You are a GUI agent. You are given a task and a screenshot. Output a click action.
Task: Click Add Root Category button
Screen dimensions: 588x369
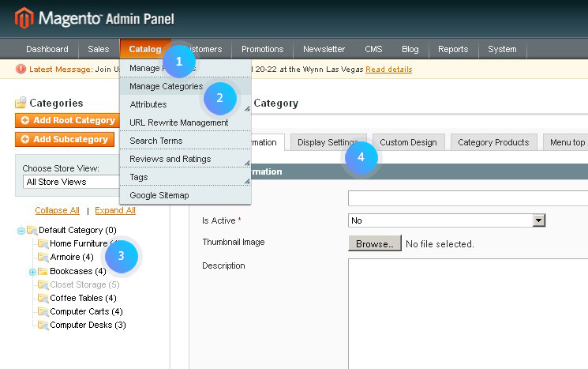68,120
